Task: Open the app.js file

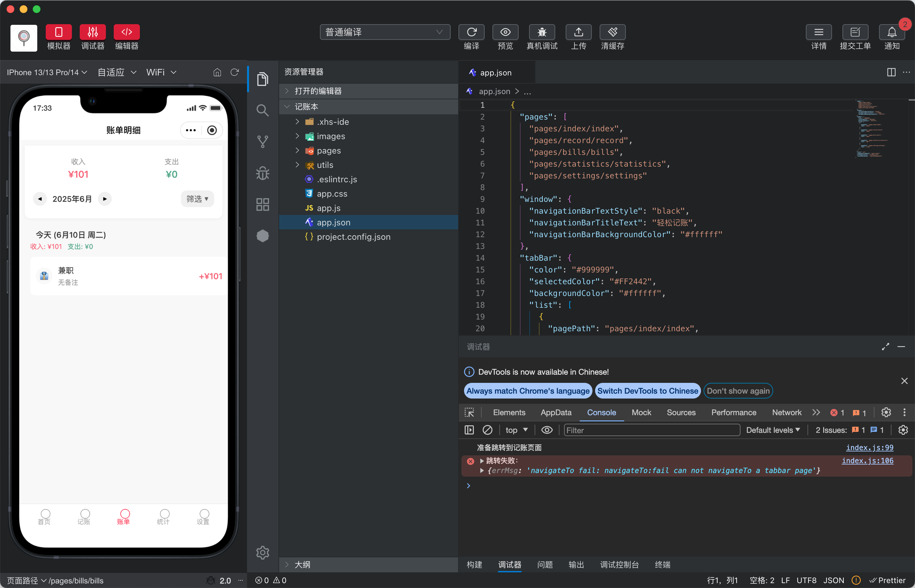Action: (369, 208)
